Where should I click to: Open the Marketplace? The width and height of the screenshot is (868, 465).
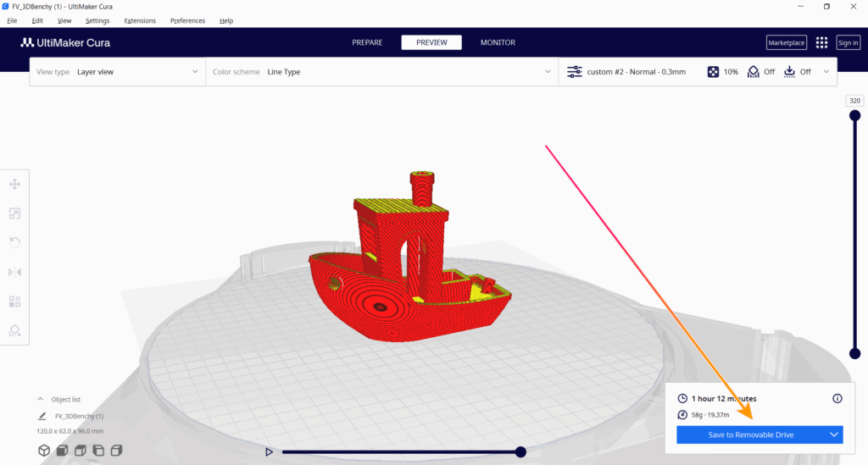(x=786, y=42)
